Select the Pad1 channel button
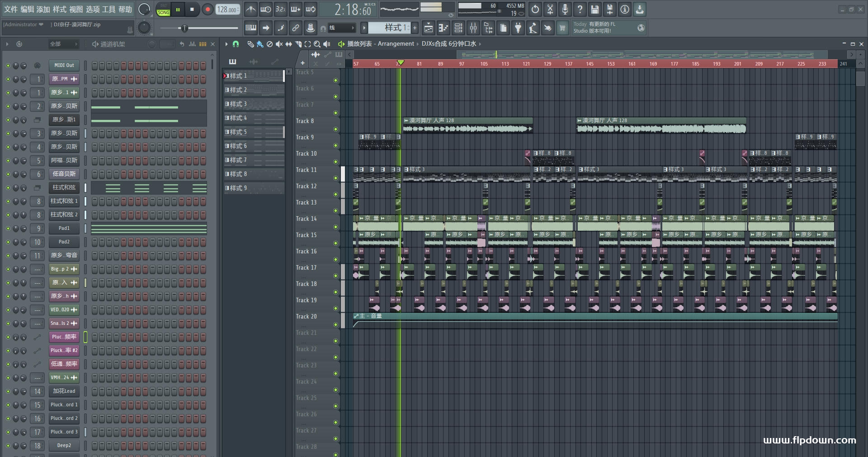 (64, 228)
